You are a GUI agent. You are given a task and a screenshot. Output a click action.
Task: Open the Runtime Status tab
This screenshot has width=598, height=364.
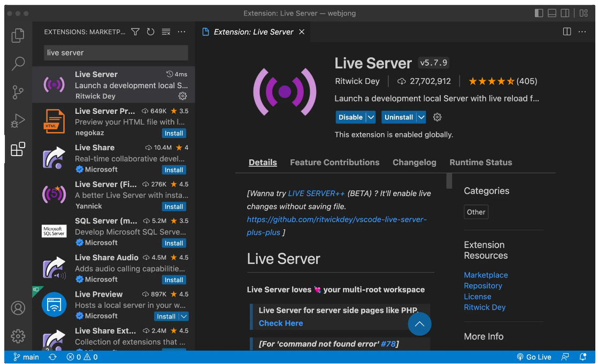click(480, 162)
